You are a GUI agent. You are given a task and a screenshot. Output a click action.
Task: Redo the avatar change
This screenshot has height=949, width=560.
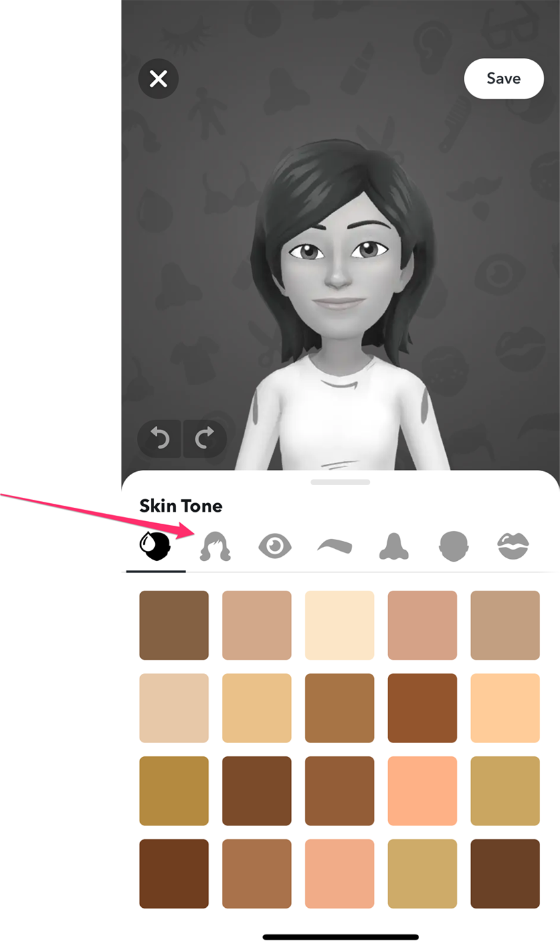205,439
